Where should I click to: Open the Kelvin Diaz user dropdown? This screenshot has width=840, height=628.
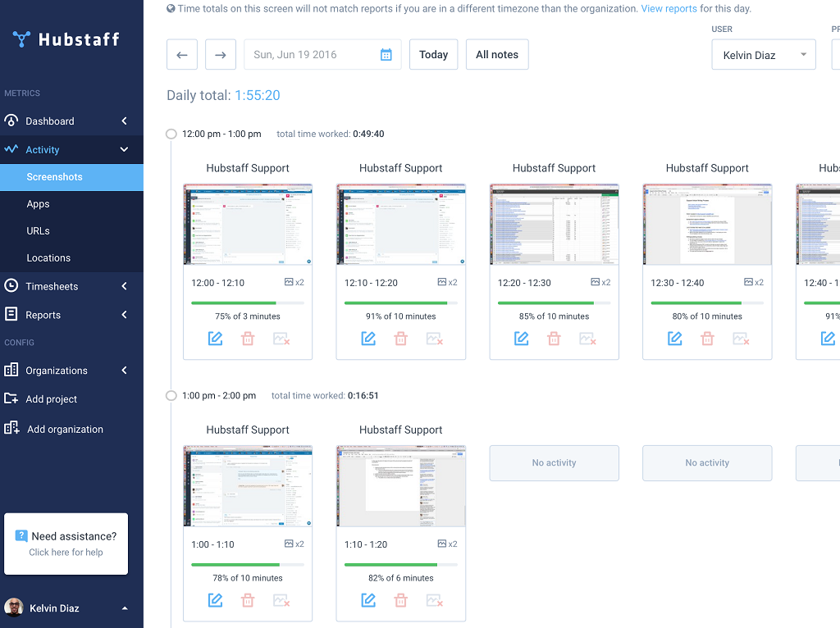tap(763, 55)
